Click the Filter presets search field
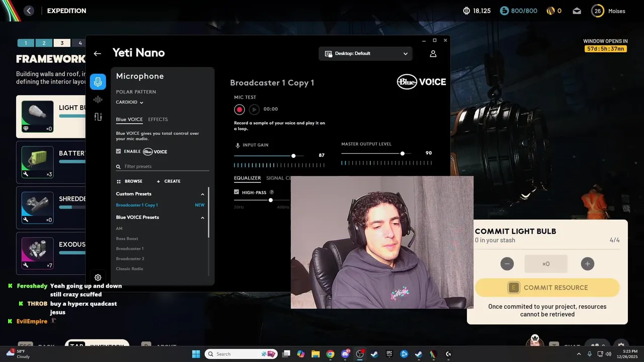 pos(163,166)
